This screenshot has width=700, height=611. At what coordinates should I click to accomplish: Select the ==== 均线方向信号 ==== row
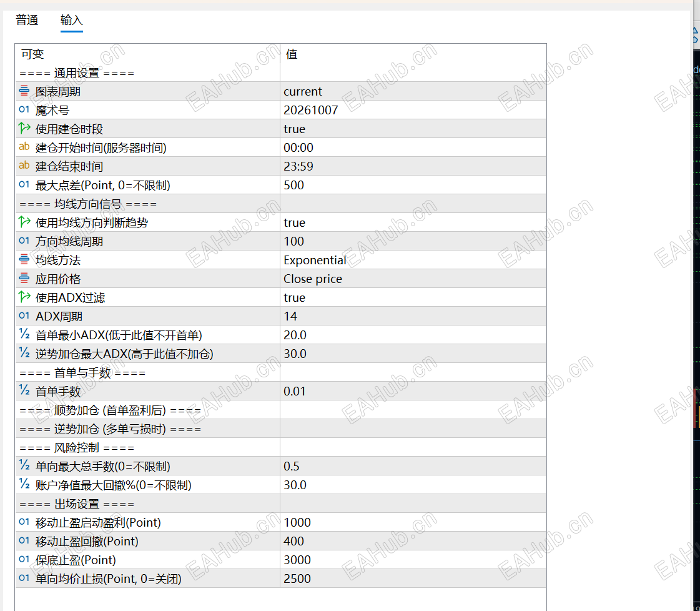click(x=280, y=204)
